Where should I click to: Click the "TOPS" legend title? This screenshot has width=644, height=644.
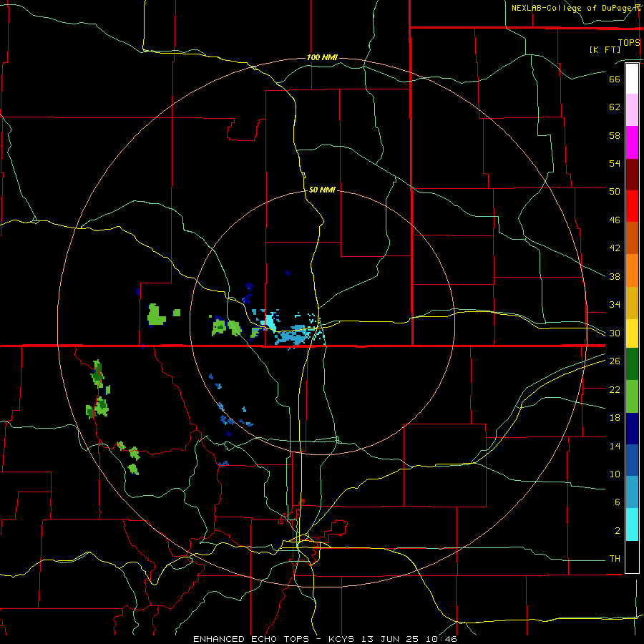point(629,42)
